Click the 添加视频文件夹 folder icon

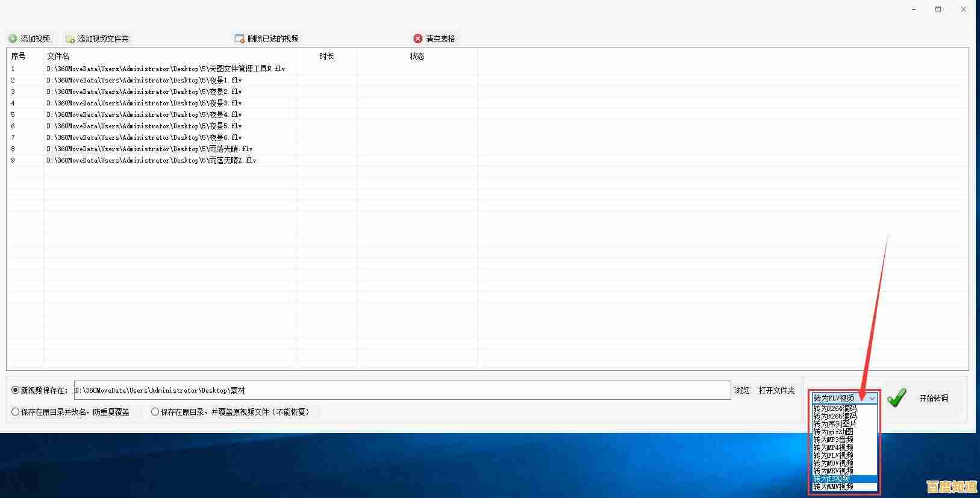tap(70, 39)
